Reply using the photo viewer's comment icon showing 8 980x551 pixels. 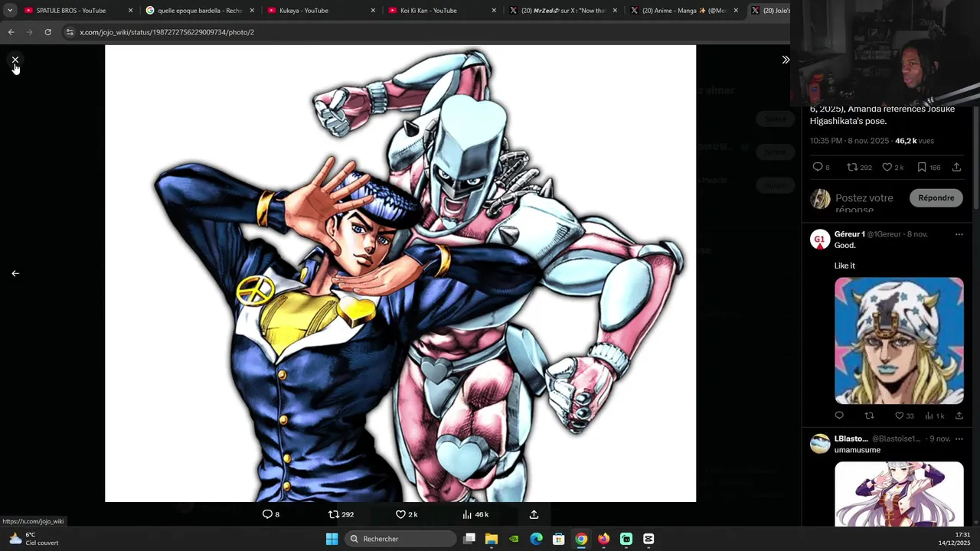tap(271, 514)
